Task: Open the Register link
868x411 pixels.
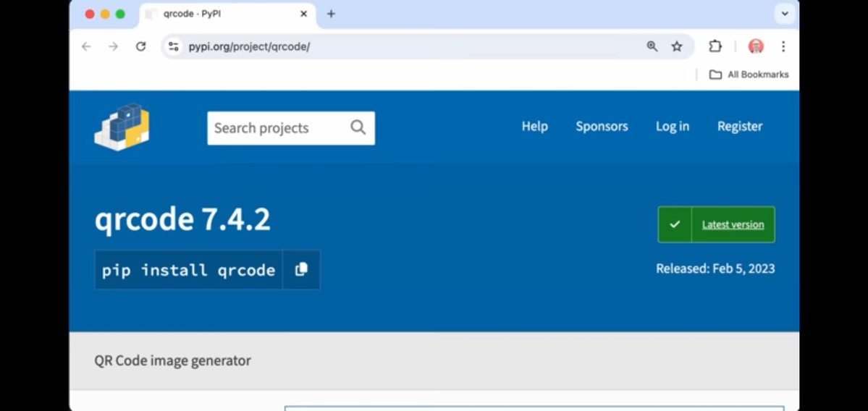Action: click(740, 127)
